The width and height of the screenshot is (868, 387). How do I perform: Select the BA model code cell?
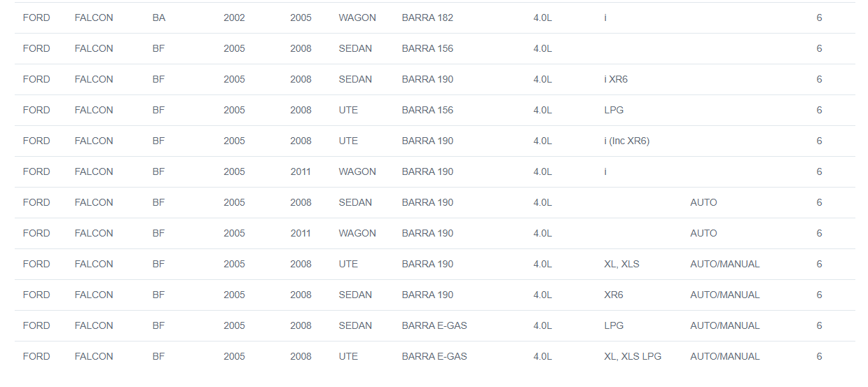159,17
